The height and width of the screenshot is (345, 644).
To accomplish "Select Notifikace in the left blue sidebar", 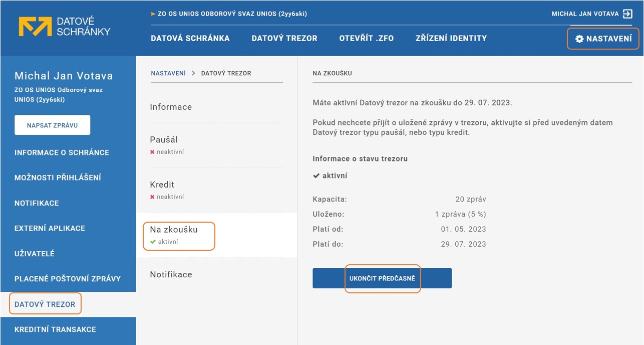I will 37,203.
